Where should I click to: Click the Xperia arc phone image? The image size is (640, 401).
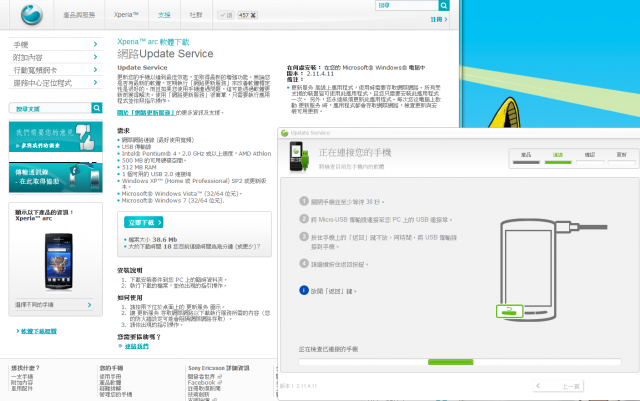click(59, 261)
